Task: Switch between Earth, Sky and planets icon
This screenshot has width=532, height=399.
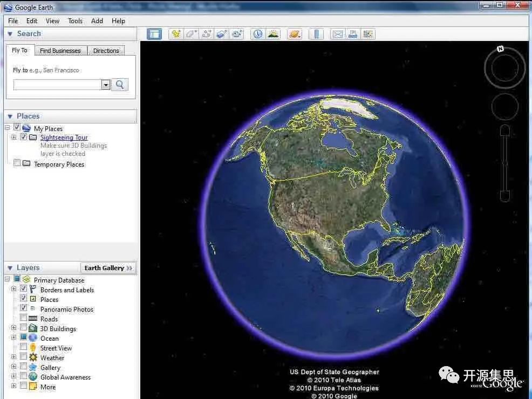Action: (295, 34)
